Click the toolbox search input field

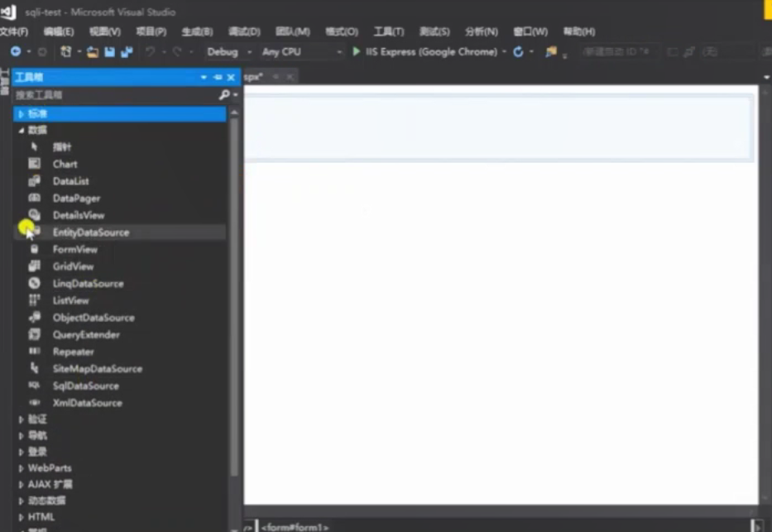[x=115, y=95]
